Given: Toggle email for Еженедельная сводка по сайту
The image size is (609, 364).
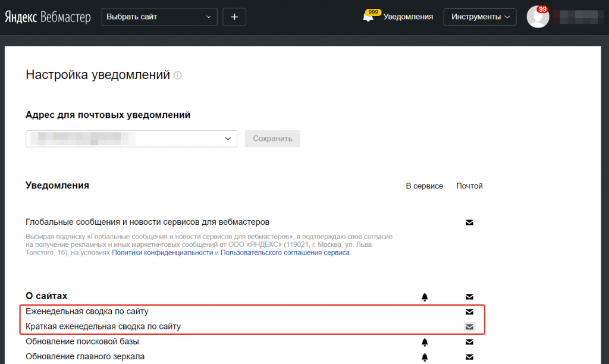Looking at the screenshot, I should (469, 312).
